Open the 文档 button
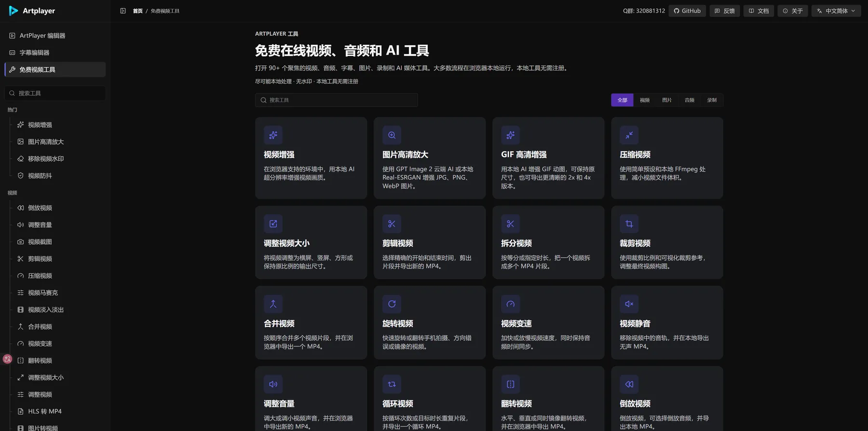868x431 pixels. [759, 11]
